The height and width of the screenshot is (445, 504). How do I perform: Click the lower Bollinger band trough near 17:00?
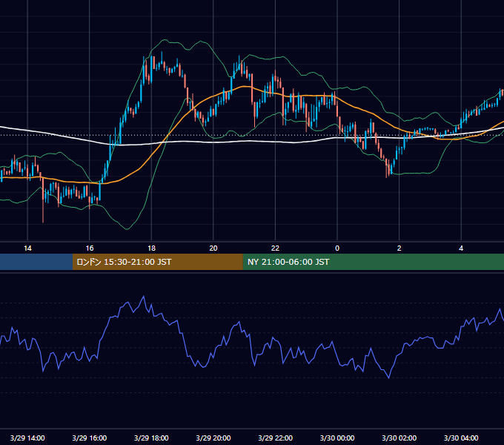127,229
